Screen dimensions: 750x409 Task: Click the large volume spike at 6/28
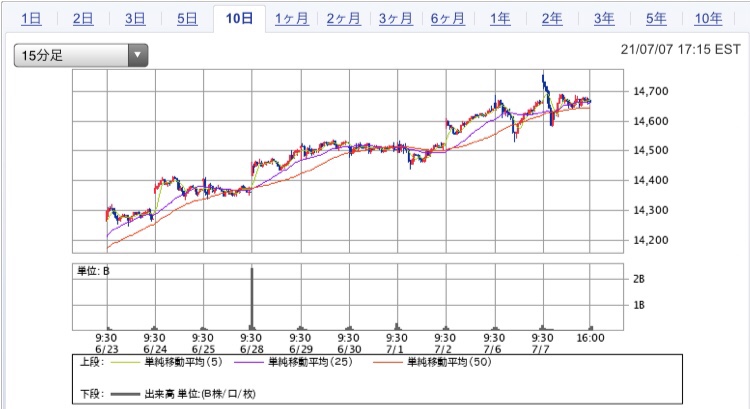(252, 298)
